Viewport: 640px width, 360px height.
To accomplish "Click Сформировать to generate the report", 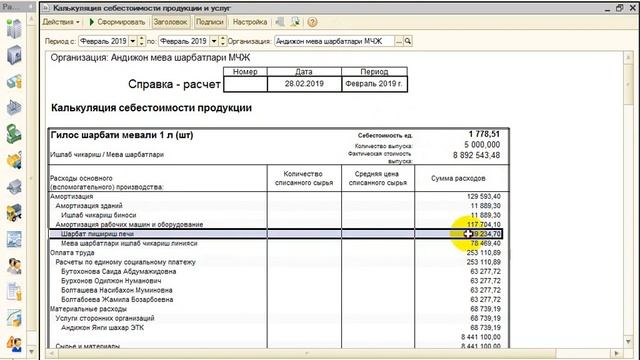I will (x=117, y=22).
